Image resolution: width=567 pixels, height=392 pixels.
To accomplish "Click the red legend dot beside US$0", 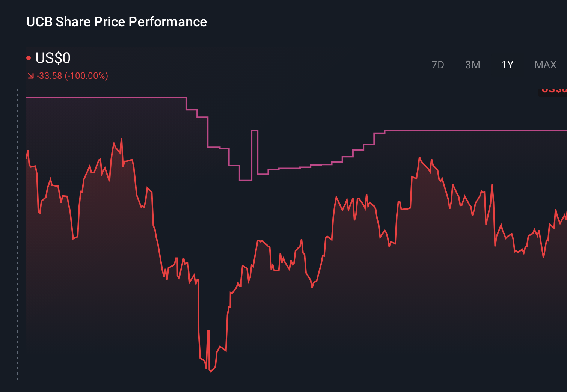I will pyautogui.click(x=29, y=57).
